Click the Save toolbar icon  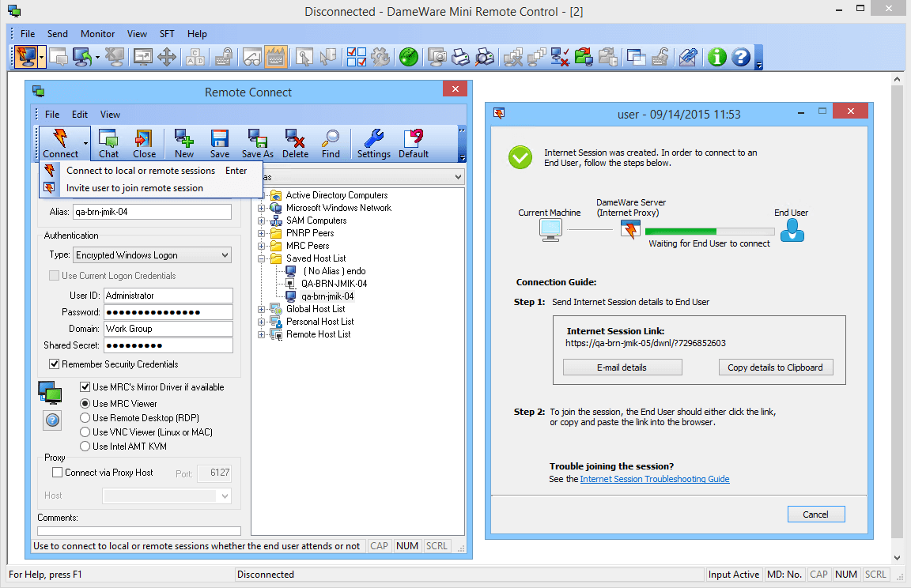tap(220, 143)
